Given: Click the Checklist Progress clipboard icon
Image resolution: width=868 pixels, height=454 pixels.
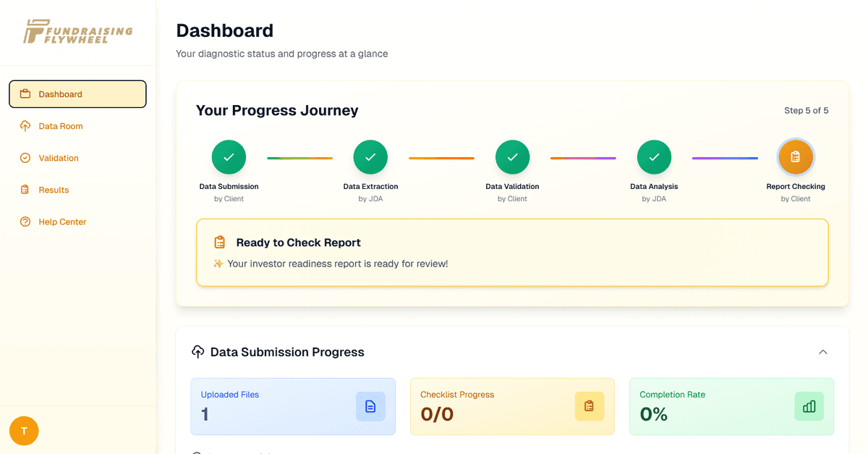Looking at the screenshot, I should pyautogui.click(x=590, y=406).
